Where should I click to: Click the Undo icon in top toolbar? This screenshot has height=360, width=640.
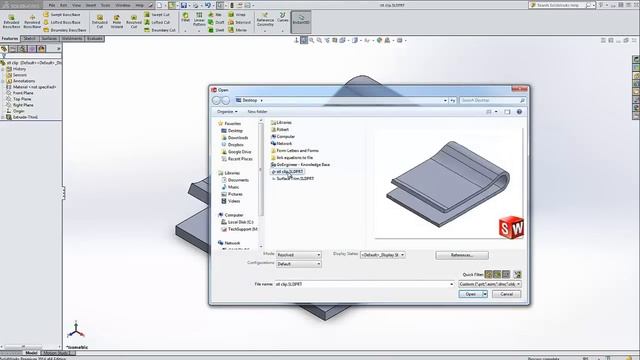pos(208,5)
